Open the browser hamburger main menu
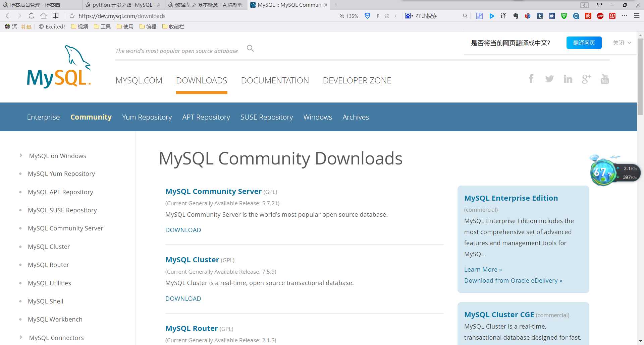 pyautogui.click(x=636, y=16)
